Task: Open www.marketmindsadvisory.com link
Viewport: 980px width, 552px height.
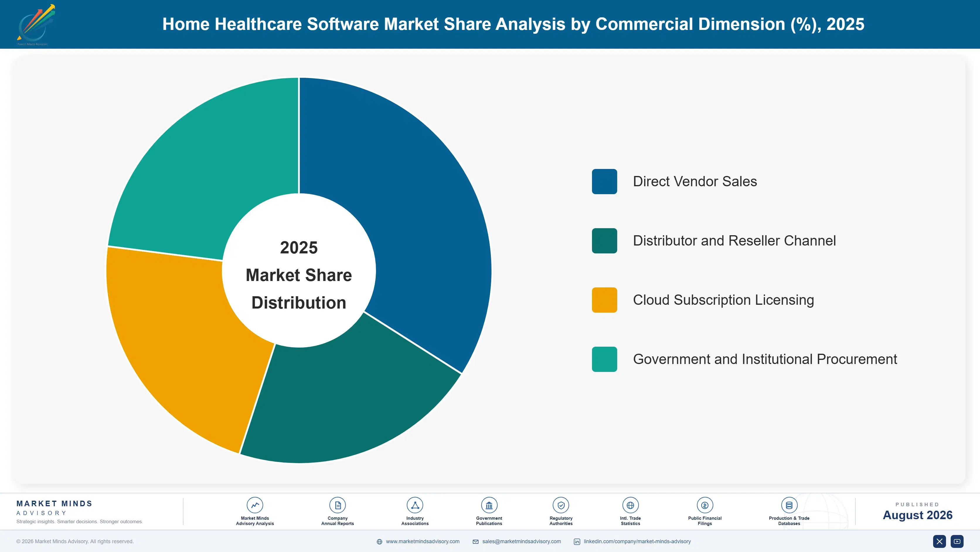Action: tap(423, 541)
